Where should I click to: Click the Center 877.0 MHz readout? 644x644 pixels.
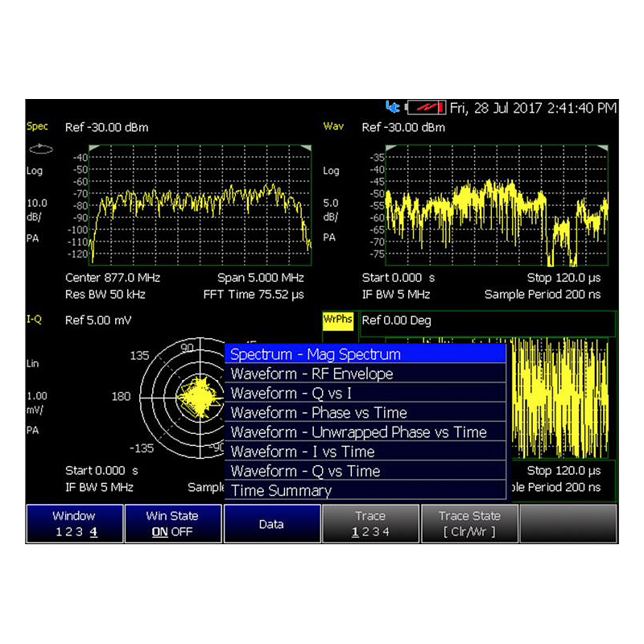click(113, 278)
